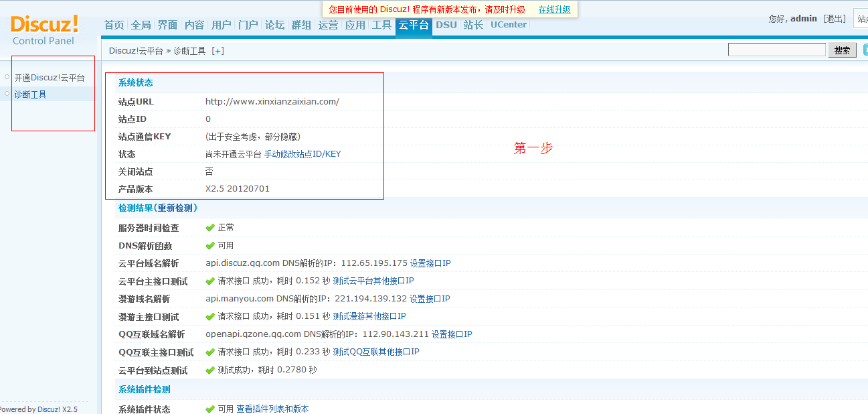868x414 pixels.
Task: Open the 论坛 menu tab
Action: tap(275, 25)
